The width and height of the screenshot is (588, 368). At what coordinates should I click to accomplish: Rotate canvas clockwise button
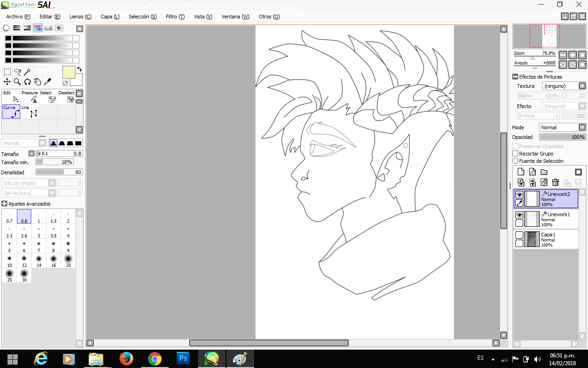click(572, 64)
